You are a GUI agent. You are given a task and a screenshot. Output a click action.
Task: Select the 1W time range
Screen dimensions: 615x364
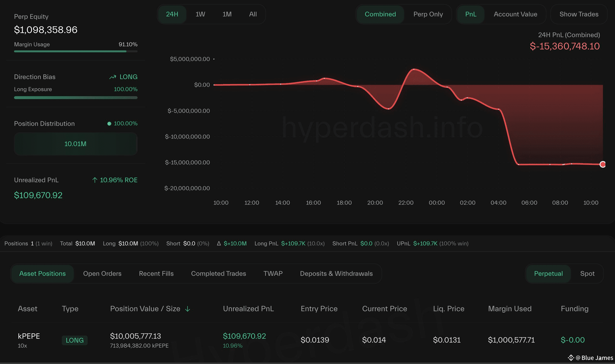[x=200, y=14]
